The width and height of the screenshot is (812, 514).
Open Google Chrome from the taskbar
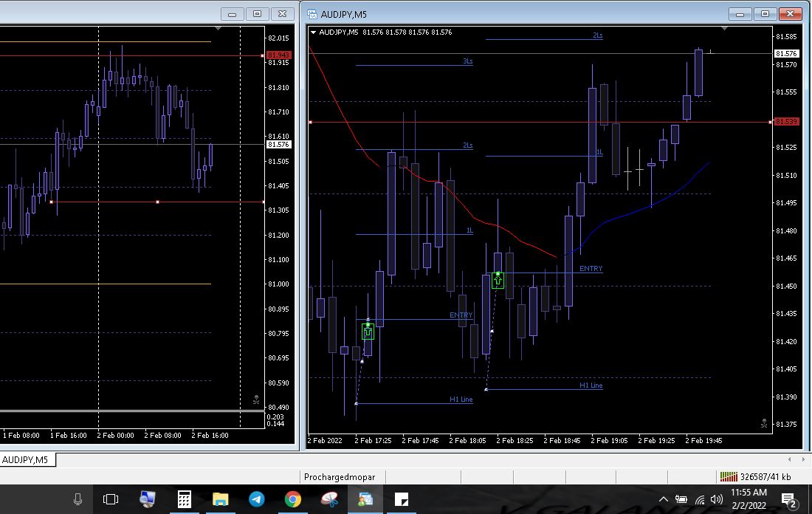point(293,500)
